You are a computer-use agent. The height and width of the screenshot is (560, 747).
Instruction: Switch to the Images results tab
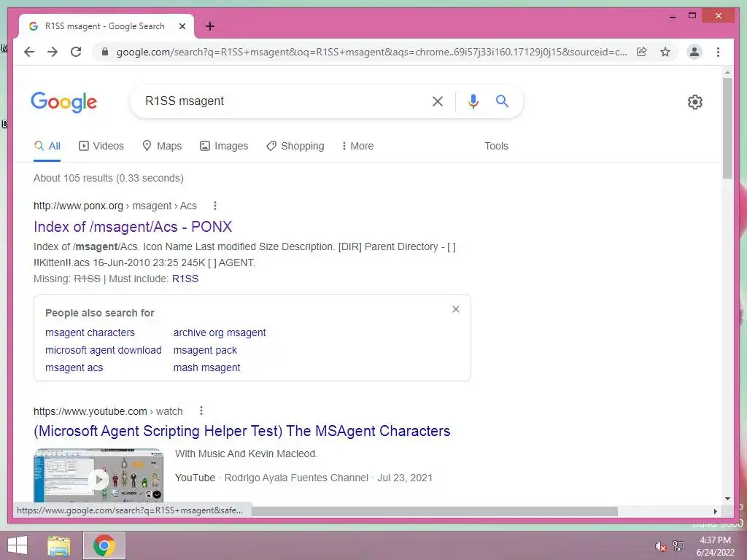pyautogui.click(x=224, y=146)
